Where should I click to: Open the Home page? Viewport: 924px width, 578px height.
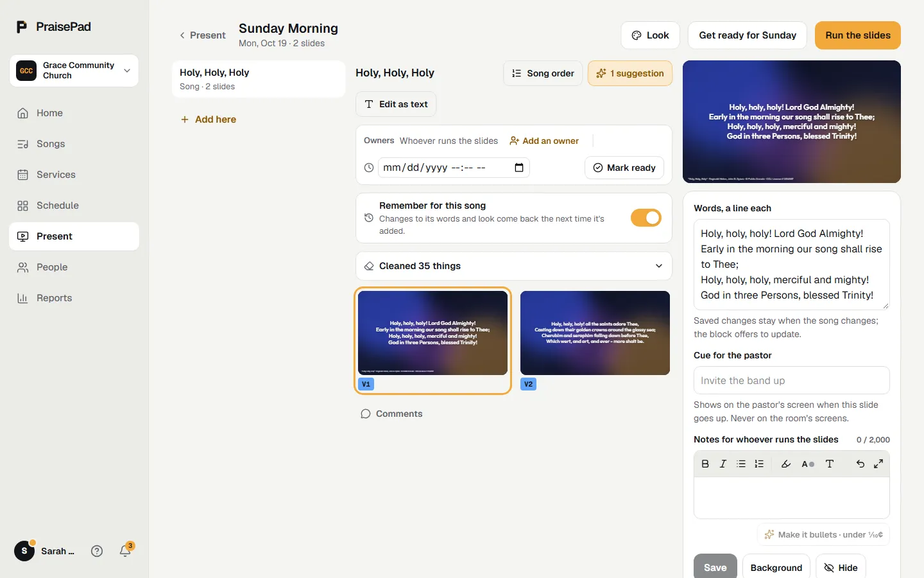coord(74,113)
